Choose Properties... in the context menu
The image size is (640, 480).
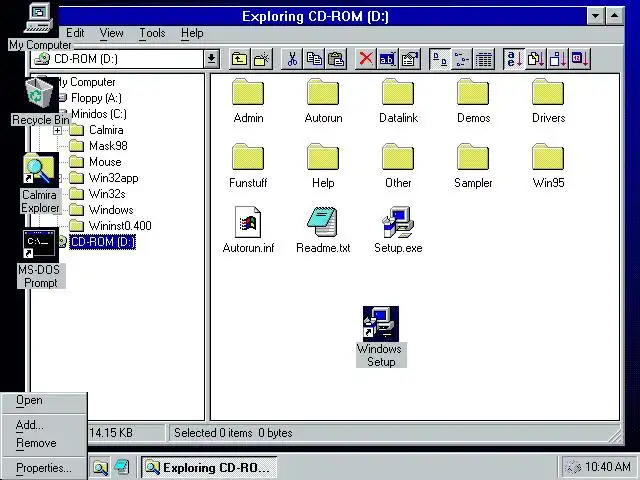[x=44, y=468]
